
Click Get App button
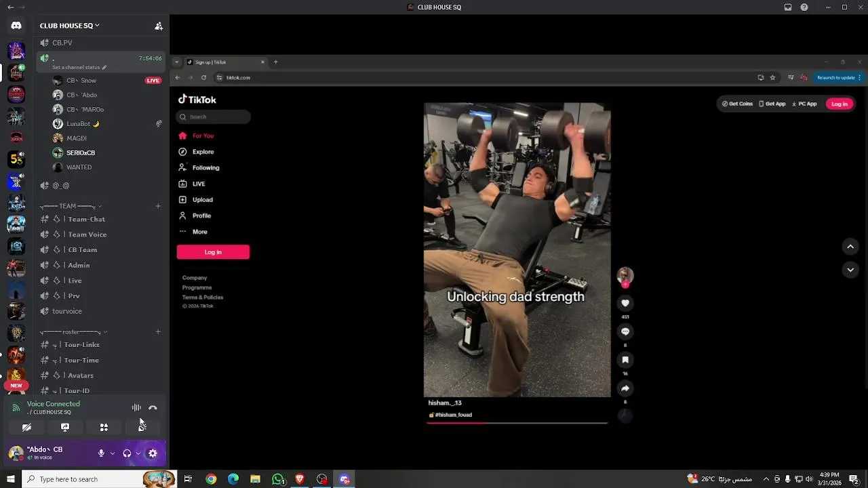[772, 104]
